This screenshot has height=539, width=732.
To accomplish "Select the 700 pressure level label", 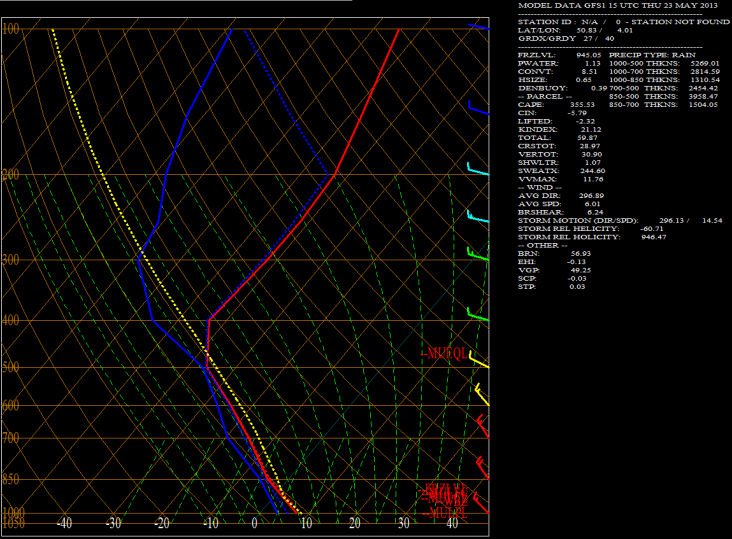I will [11, 438].
